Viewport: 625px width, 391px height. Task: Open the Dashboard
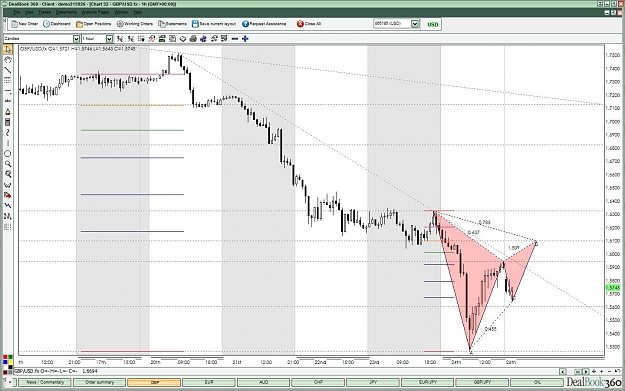click(57, 24)
